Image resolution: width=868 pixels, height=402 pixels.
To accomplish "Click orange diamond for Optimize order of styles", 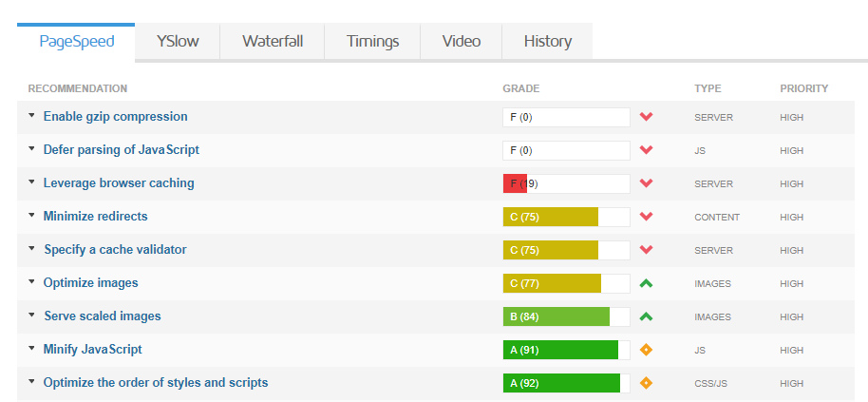I will pyautogui.click(x=646, y=383).
